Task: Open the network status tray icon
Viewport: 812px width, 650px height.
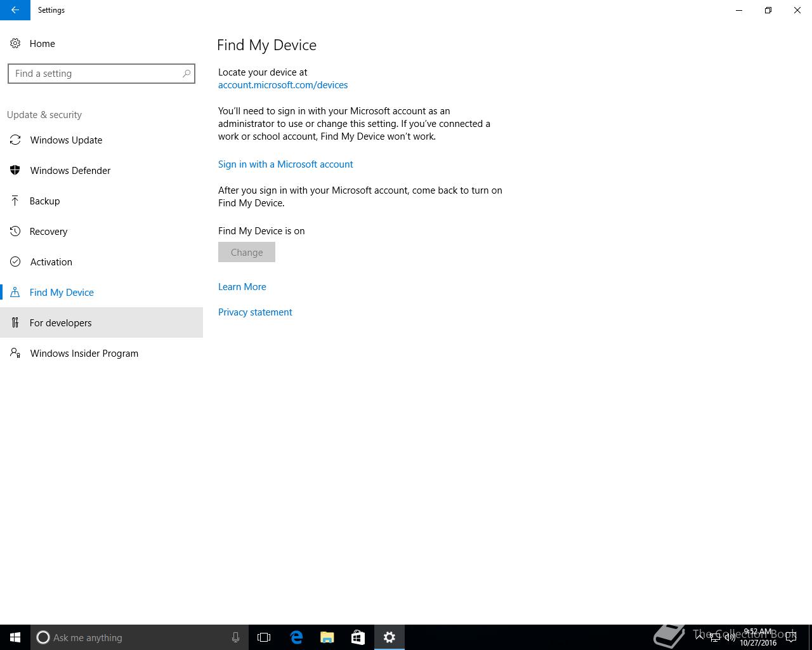Action: point(715,637)
